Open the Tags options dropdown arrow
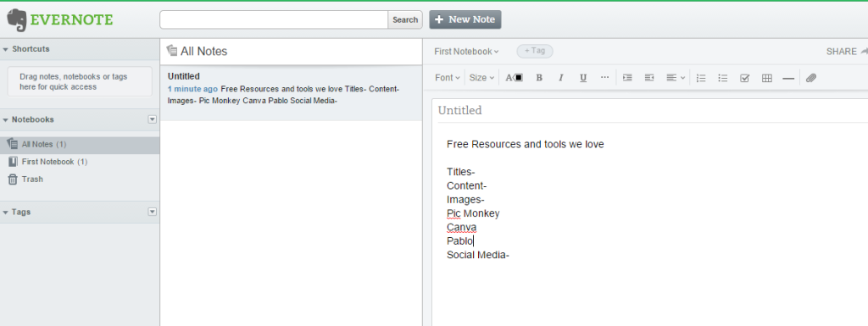This screenshot has width=868, height=326. pyautogui.click(x=153, y=212)
